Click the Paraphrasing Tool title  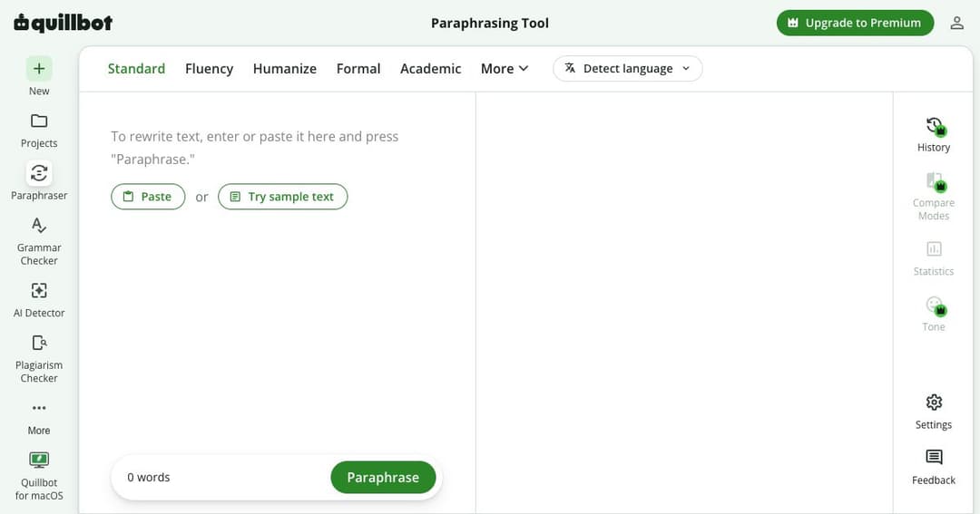coord(490,23)
